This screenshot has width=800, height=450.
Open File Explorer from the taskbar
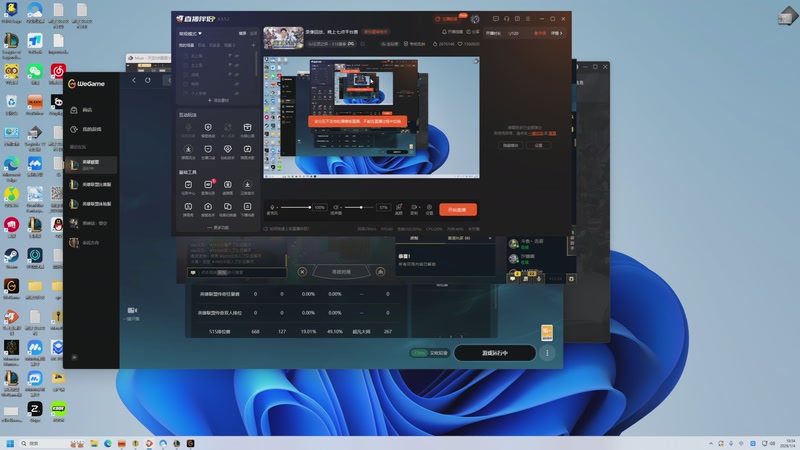[x=94, y=443]
